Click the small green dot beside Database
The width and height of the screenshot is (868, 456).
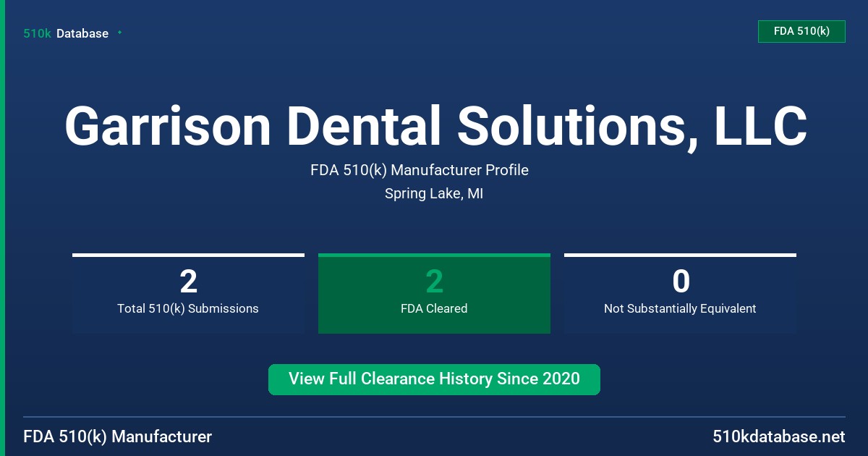[x=119, y=33]
